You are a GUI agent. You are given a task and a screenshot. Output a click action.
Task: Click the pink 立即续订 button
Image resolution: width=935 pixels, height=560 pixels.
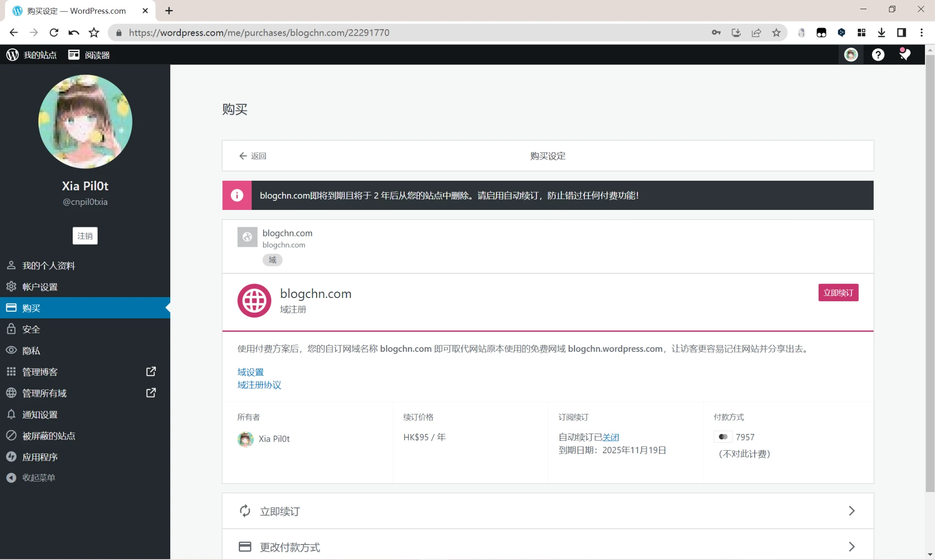[x=838, y=293]
